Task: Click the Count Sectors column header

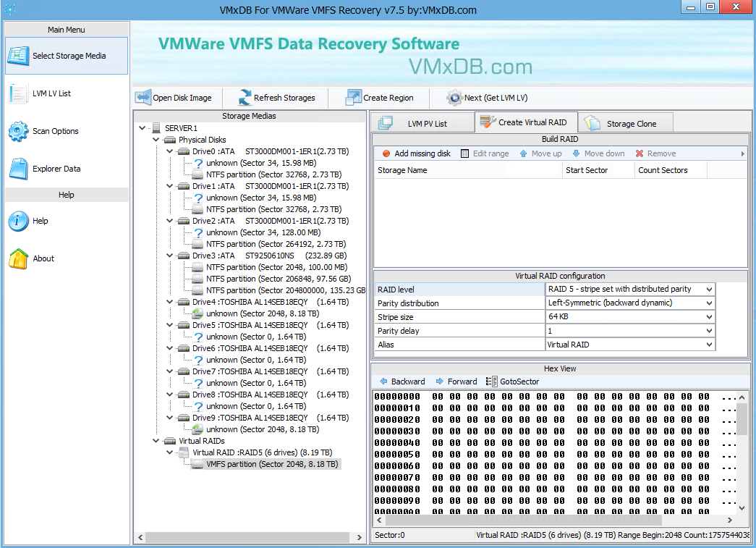Action: tap(671, 170)
